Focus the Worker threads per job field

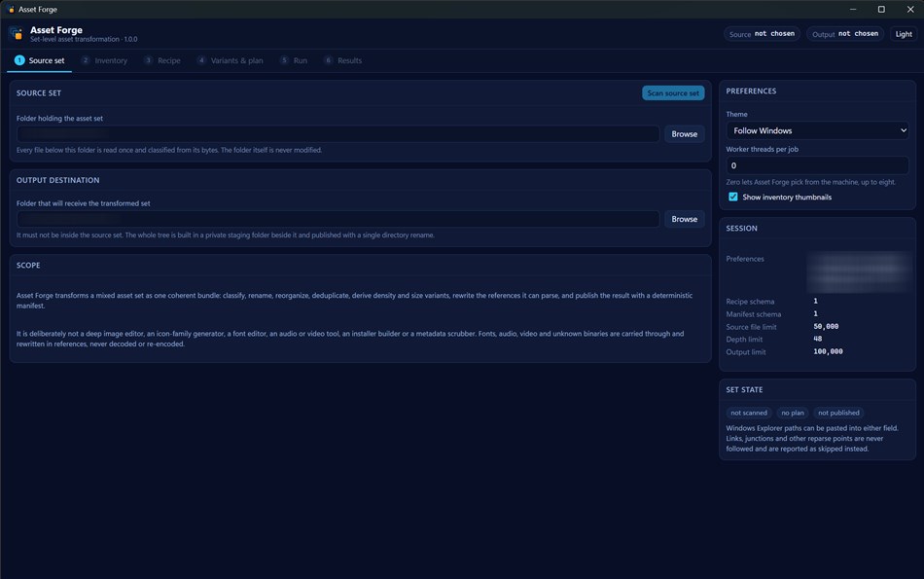tap(817, 165)
